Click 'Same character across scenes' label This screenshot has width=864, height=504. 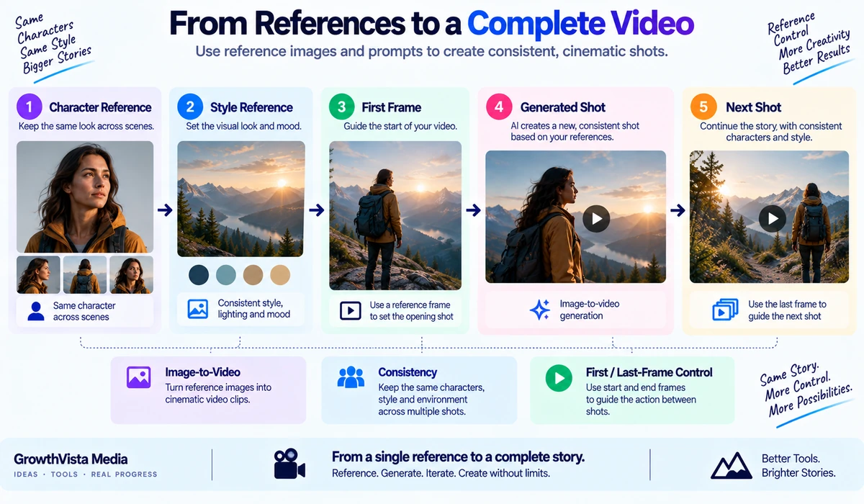coord(84,311)
